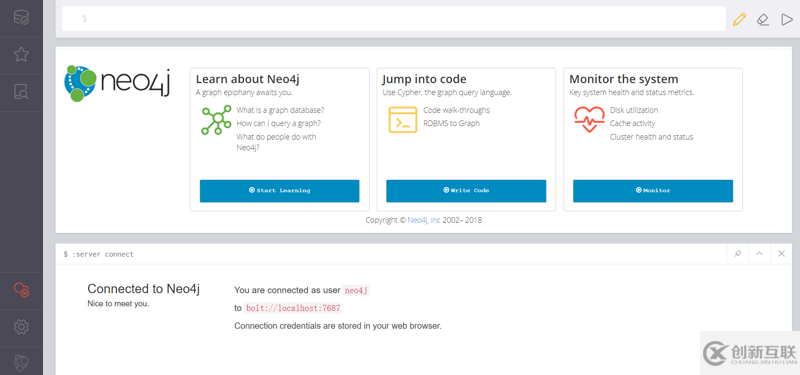800x375 pixels.
Task: Click the yellow pencil editor icon
Action: click(x=739, y=19)
